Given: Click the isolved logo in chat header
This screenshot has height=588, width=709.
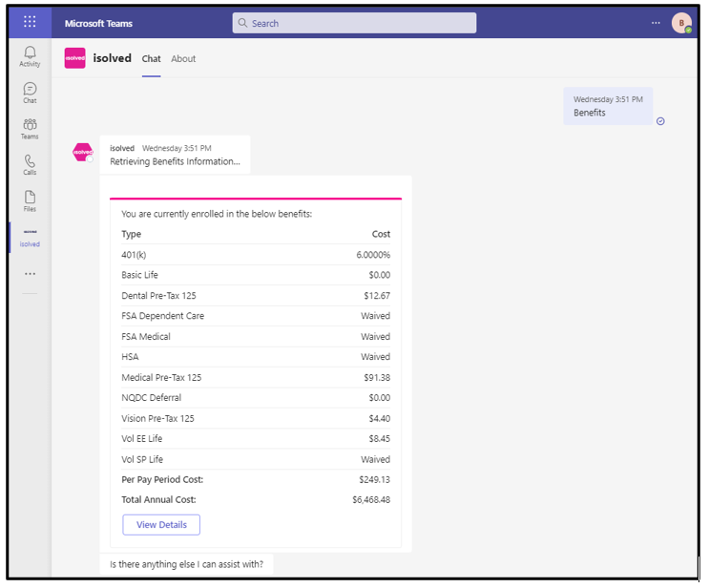Looking at the screenshot, I should tap(75, 58).
